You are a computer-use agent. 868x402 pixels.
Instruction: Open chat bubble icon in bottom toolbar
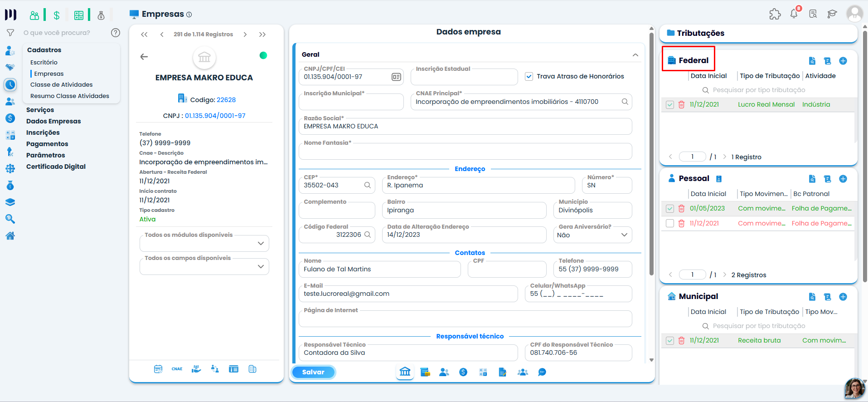(x=542, y=372)
